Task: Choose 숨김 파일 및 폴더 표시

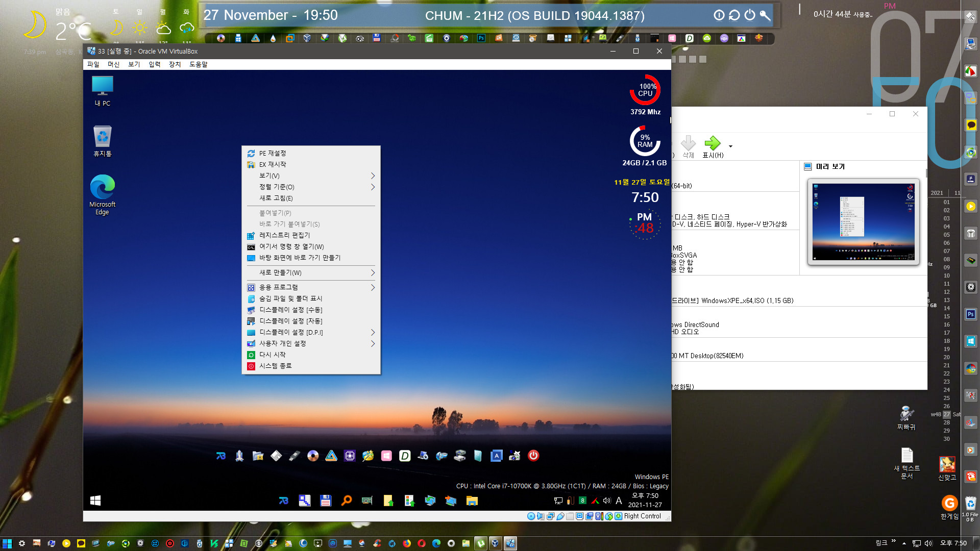Action: 311,298
